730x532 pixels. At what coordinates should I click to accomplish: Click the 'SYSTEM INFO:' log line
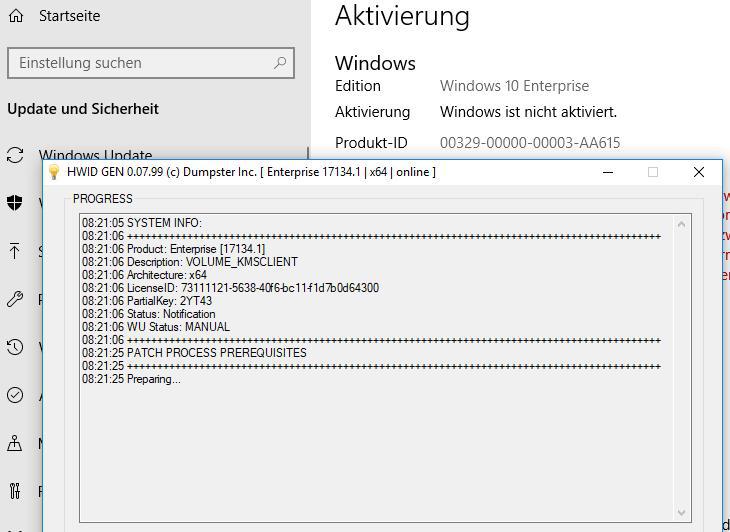click(x=142, y=222)
